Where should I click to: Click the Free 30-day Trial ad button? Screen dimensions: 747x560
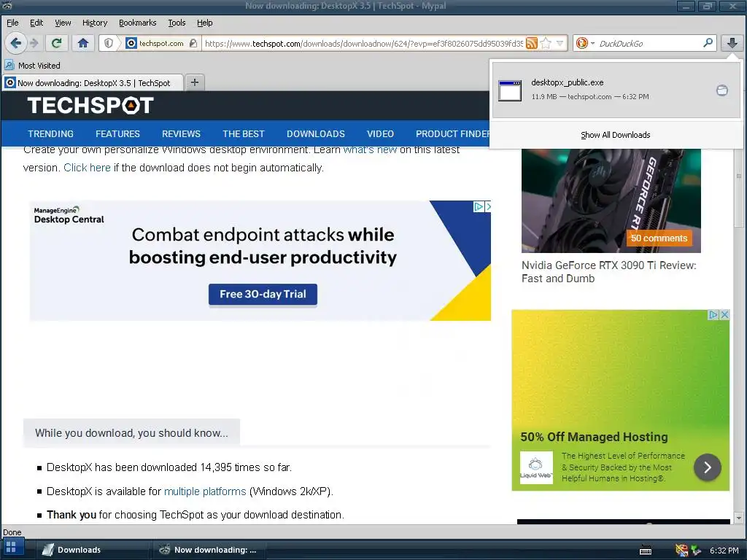pyautogui.click(x=263, y=295)
